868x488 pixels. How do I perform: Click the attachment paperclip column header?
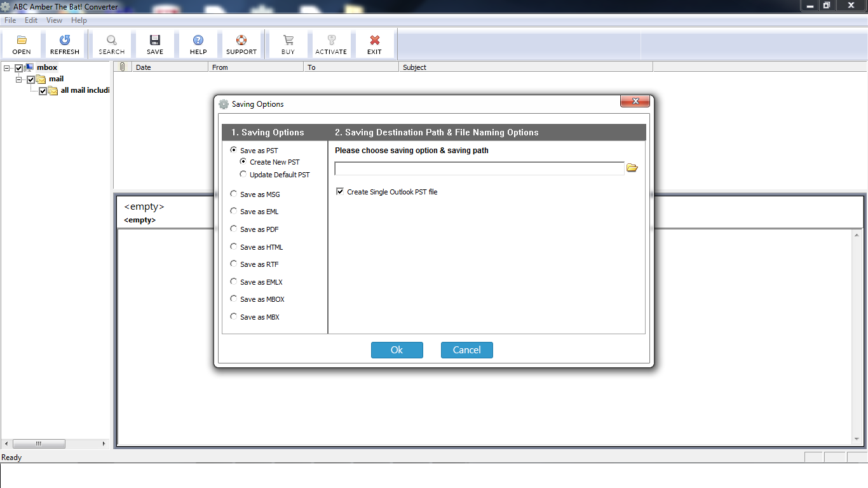[123, 67]
